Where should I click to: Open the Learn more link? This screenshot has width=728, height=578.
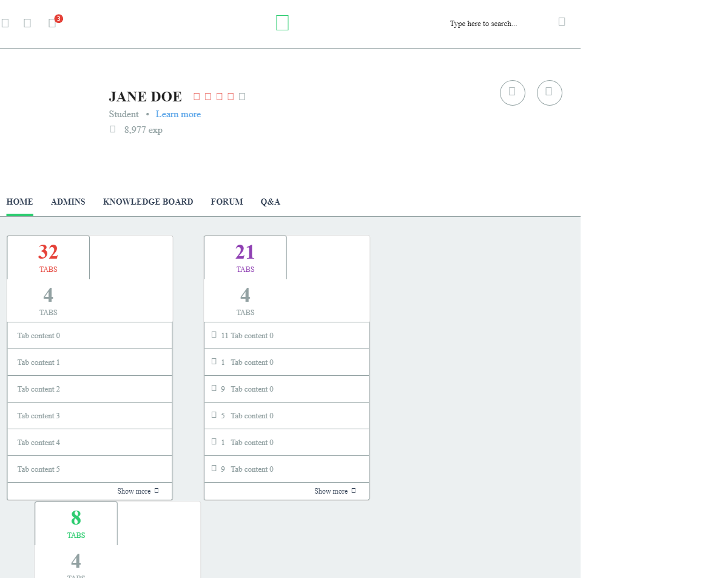pos(178,114)
